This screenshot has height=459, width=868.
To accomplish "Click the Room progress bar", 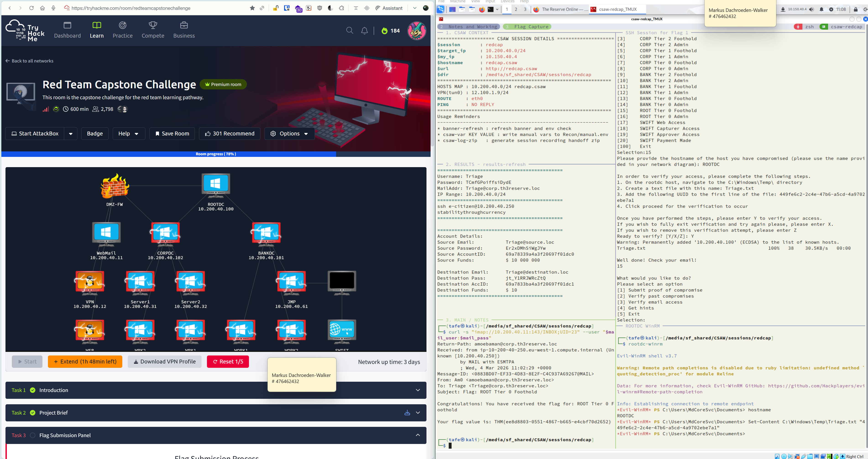I will [x=216, y=154].
